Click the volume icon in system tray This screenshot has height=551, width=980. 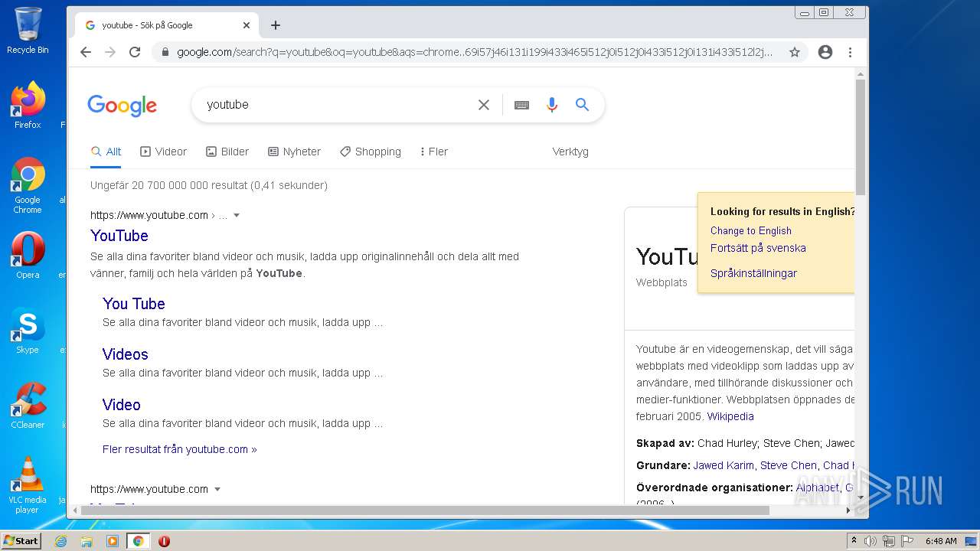[x=871, y=541]
